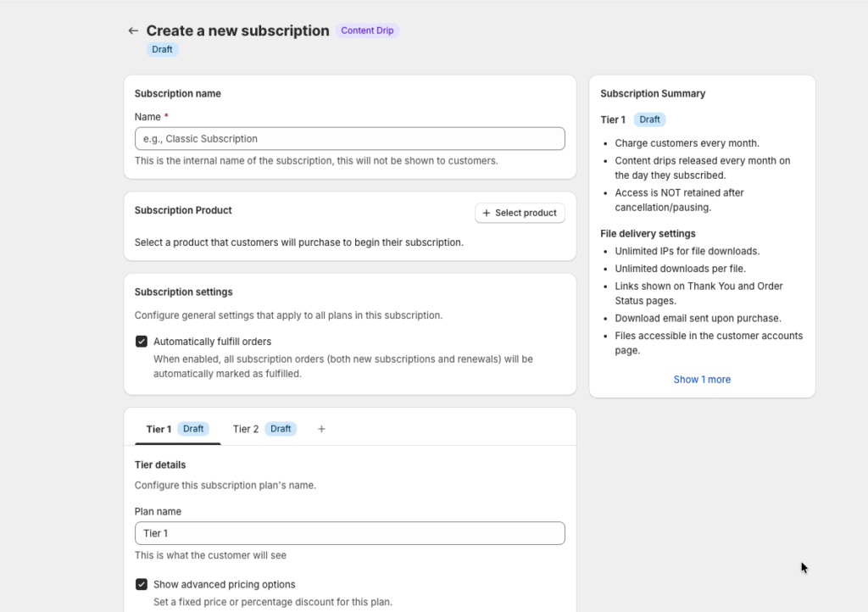868x612 pixels.
Task: Focus the subscription Name input field
Action: pyautogui.click(x=349, y=139)
